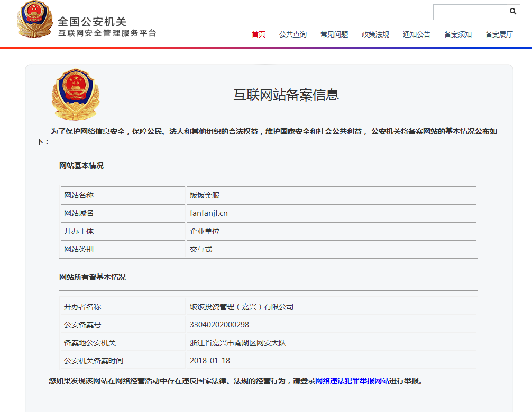This screenshot has width=532, height=412.
Task: Click the 网站名称 label cell
Action: (x=123, y=195)
